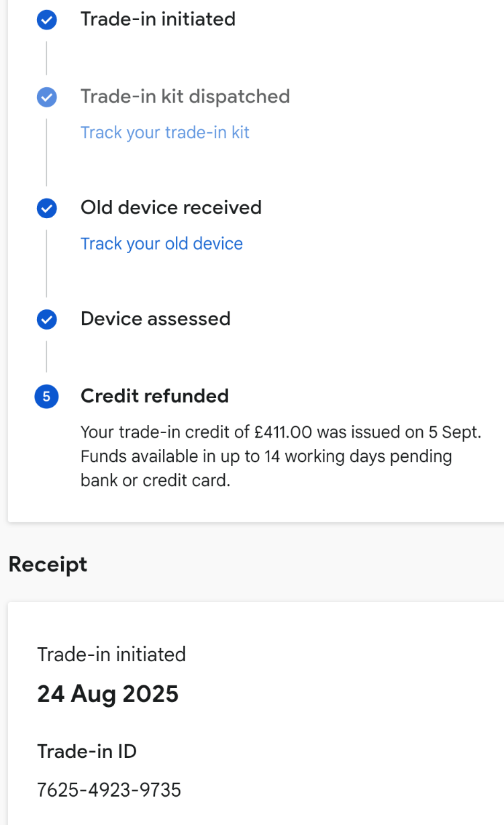Click the Device assessed step title
Viewport: 504px width, 825px height.
156,318
